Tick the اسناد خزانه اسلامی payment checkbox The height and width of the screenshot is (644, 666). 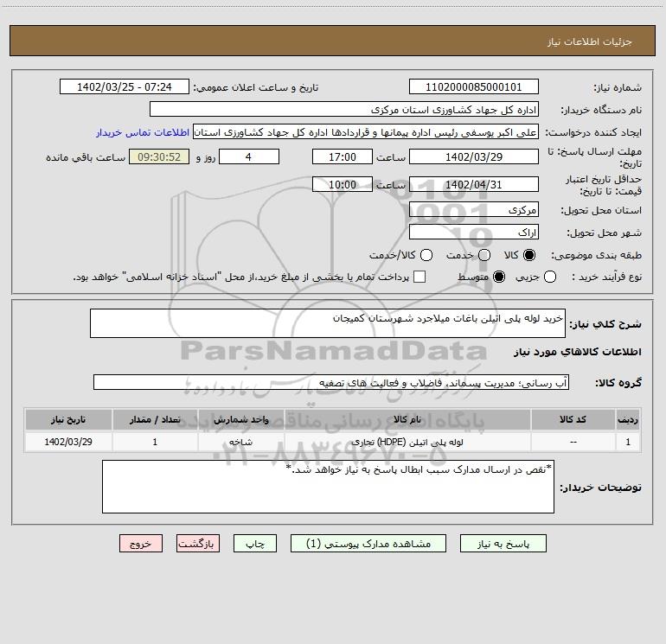419,277
